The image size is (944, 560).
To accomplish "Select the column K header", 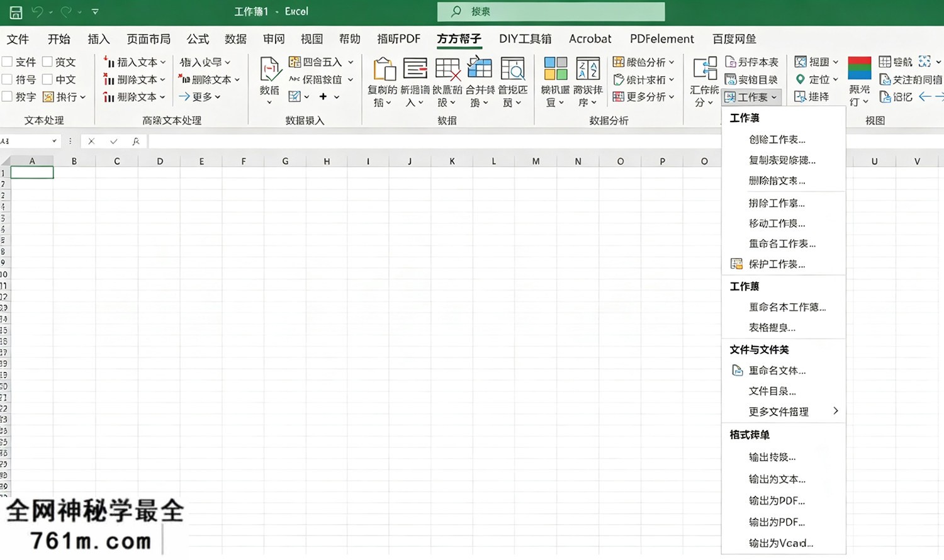I will pyautogui.click(x=452, y=161).
